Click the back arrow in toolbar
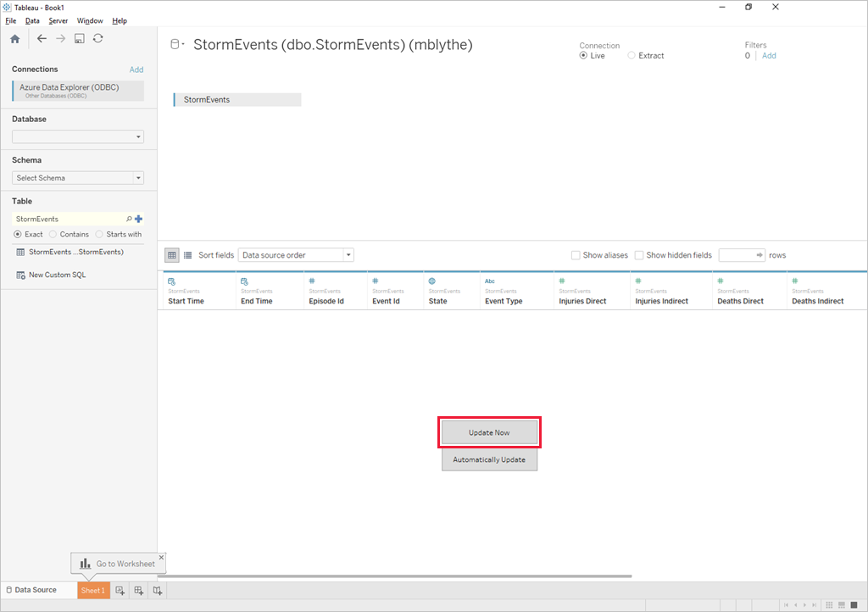The image size is (868, 612). (42, 38)
